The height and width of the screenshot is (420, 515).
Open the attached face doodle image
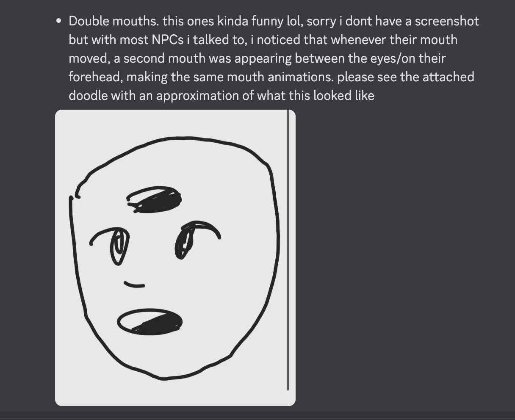click(x=175, y=257)
